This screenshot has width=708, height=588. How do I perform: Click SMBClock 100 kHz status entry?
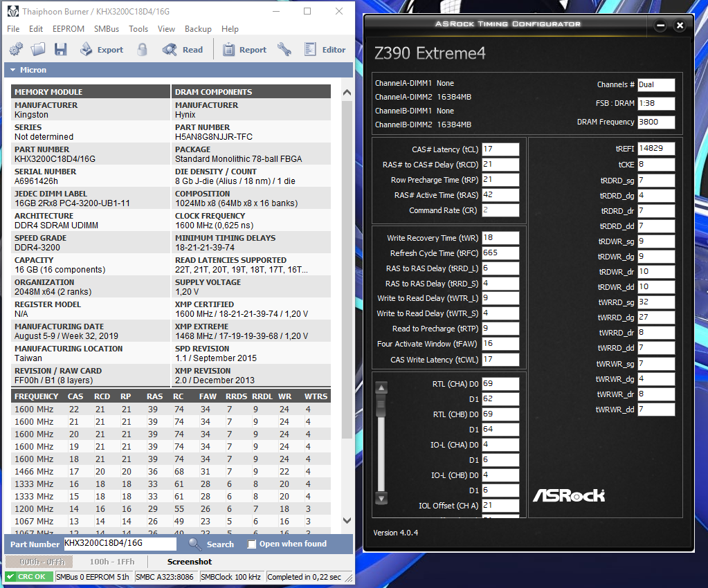[230, 577]
